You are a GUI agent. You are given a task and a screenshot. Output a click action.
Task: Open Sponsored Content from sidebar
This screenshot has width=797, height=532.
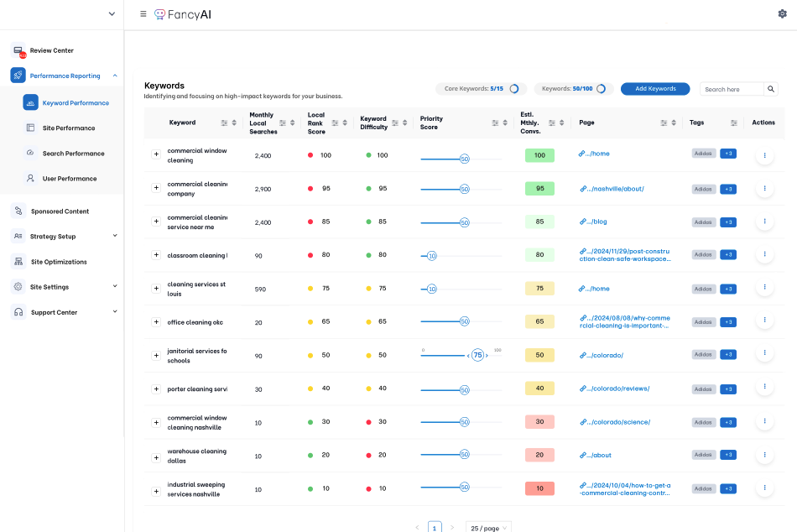(x=60, y=211)
